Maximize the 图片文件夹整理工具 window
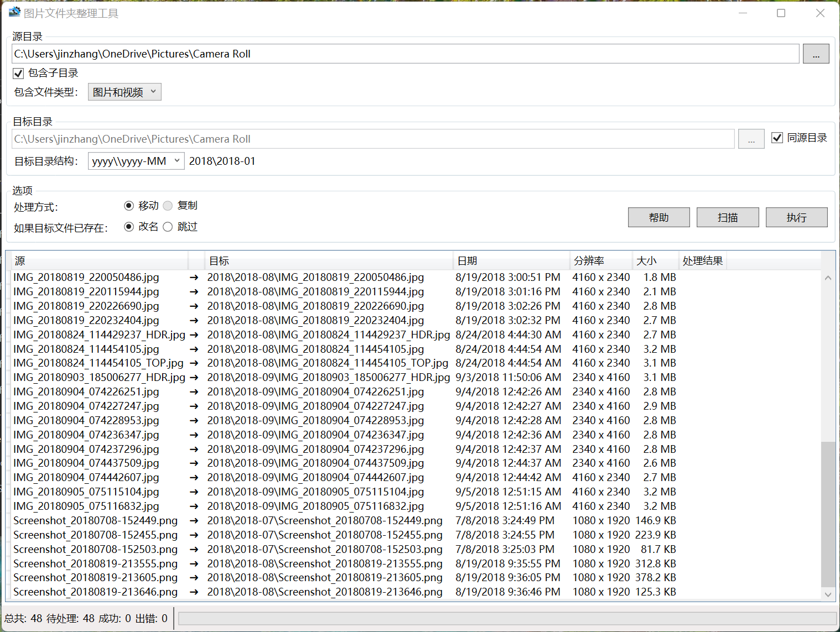 coord(781,13)
